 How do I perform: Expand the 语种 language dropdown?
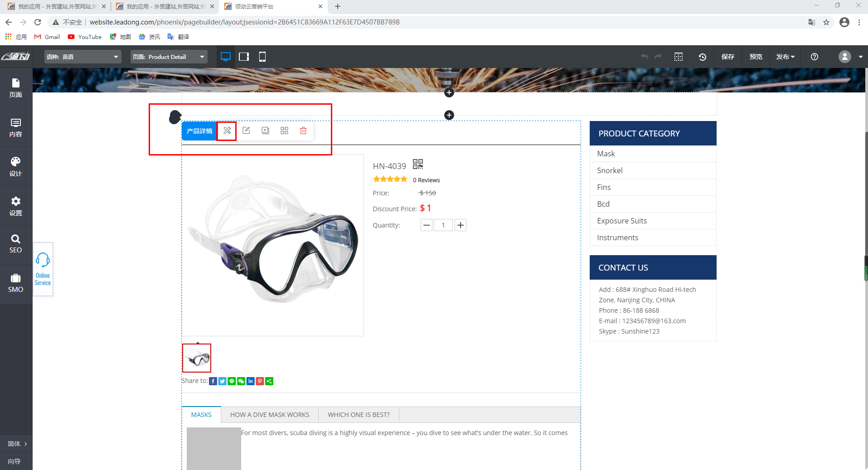coord(82,57)
